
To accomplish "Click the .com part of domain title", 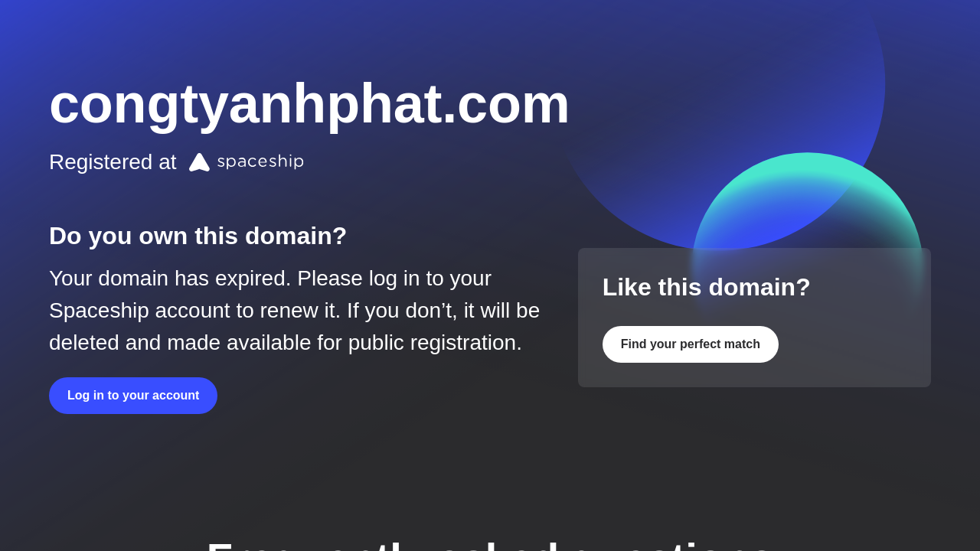I will [505, 104].
